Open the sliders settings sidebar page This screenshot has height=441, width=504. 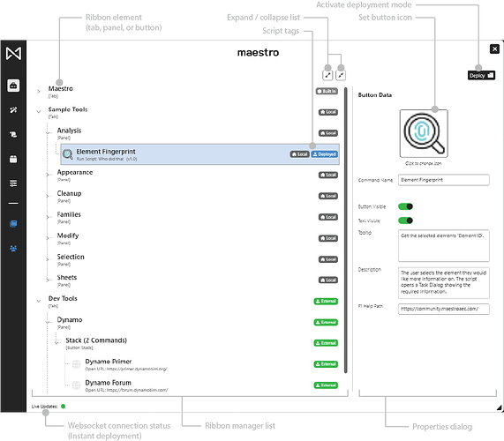(13, 183)
